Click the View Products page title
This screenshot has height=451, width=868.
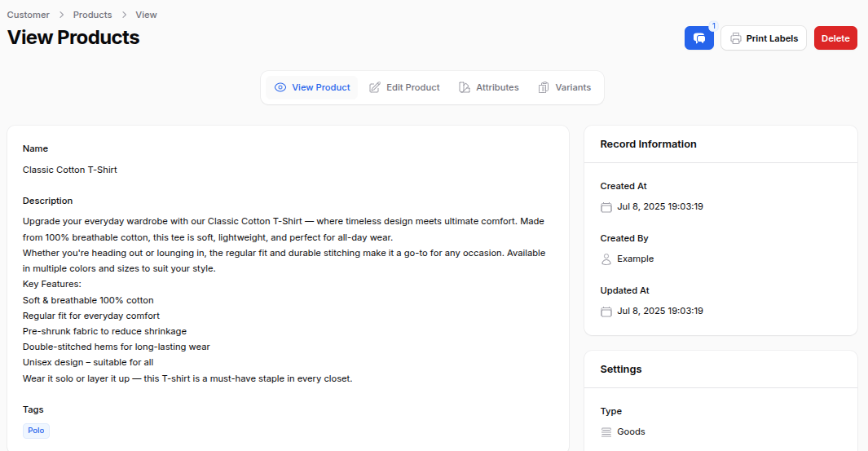click(73, 38)
